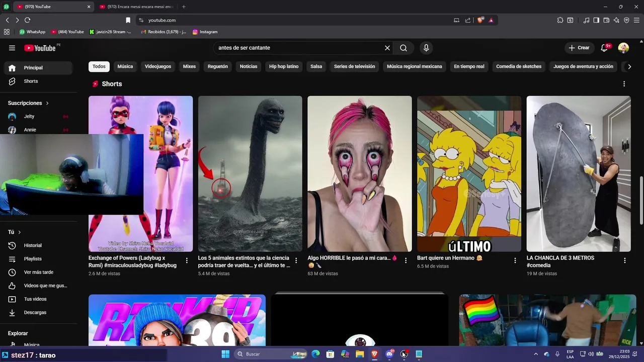This screenshot has height=362, width=644.
Task: Open the Jelty channel subscription
Action: tap(38, 116)
